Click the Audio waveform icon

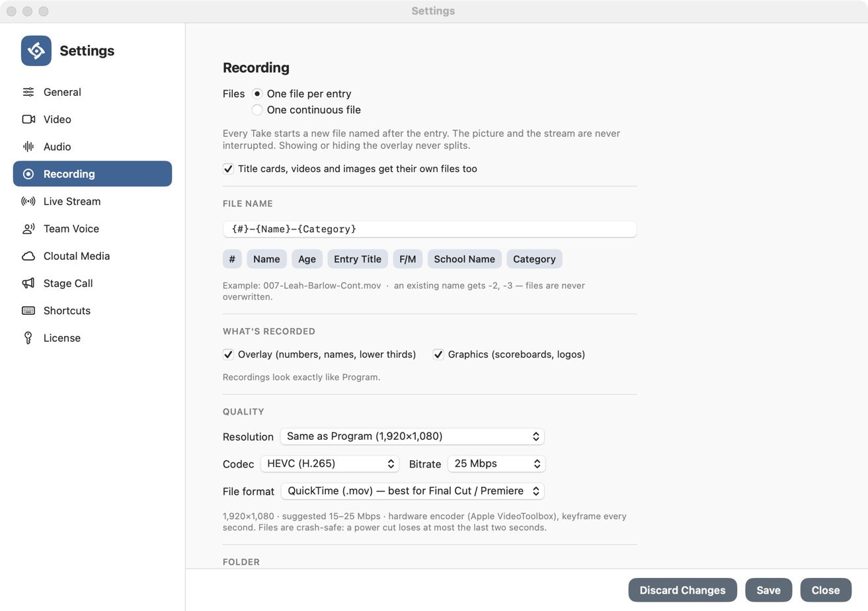tap(28, 147)
